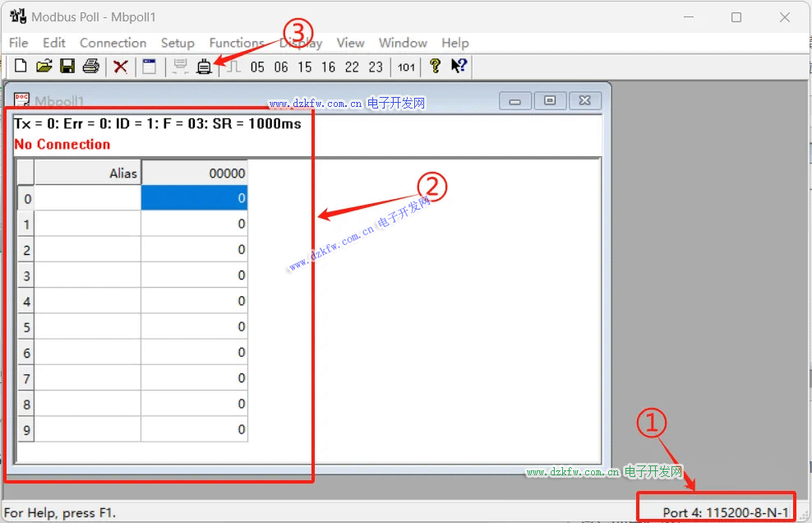Select function 16 write multiple registers
Image resolution: width=812 pixels, height=523 pixels.
coord(328,67)
